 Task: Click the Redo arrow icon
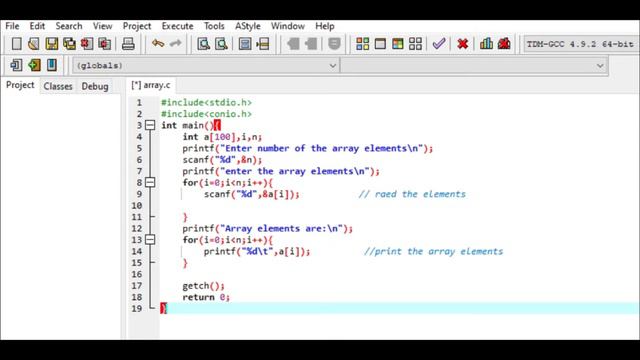point(176,43)
